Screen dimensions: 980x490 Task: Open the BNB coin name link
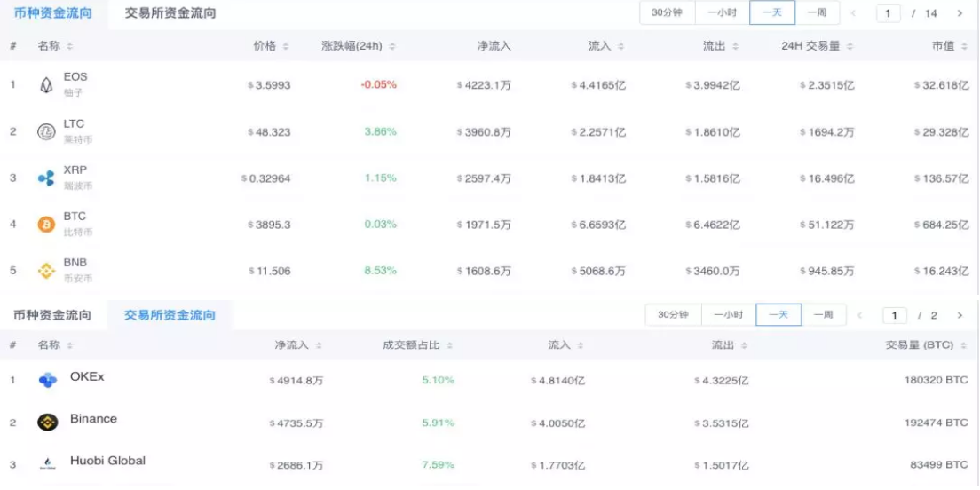coord(75,263)
